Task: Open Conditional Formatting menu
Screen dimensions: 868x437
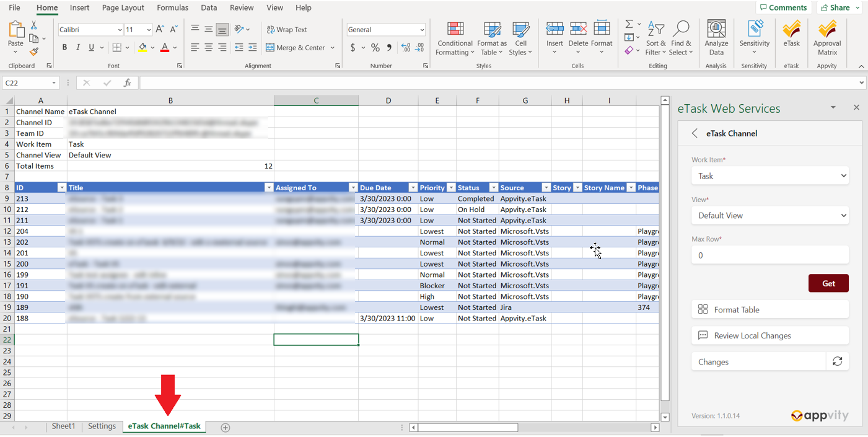Action: (x=455, y=37)
